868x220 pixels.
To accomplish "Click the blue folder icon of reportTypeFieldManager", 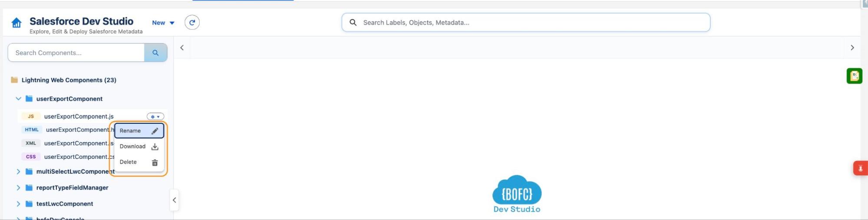I will point(29,187).
